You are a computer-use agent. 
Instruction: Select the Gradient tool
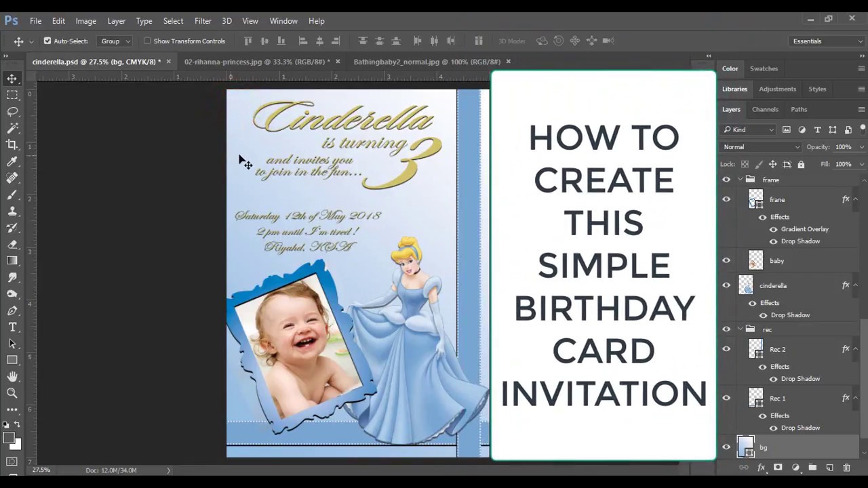[x=12, y=261]
